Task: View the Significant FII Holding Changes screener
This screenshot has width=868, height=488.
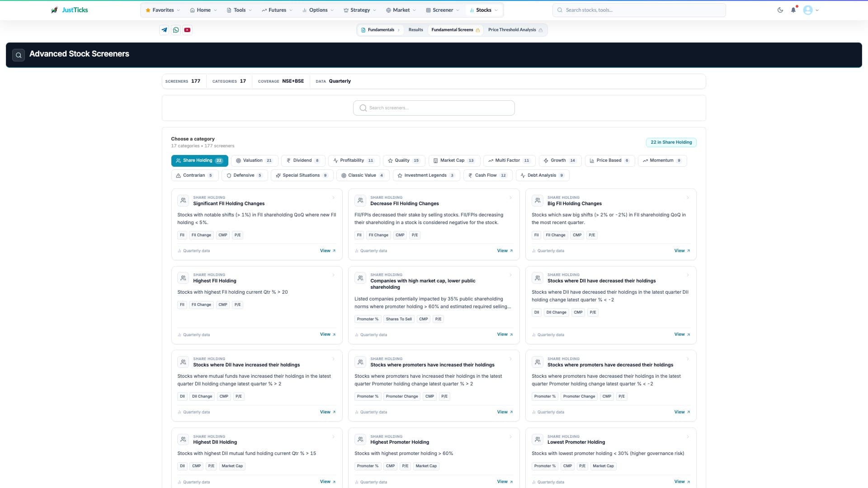Action: click(x=328, y=251)
